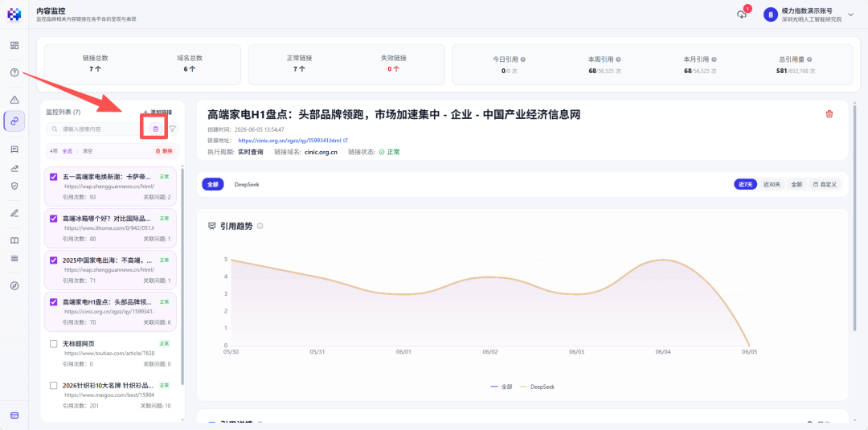Click the red 删除 delete button

pos(164,150)
